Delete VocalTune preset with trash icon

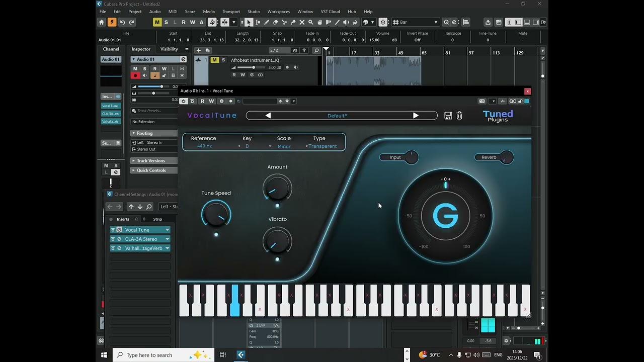tap(459, 116)
